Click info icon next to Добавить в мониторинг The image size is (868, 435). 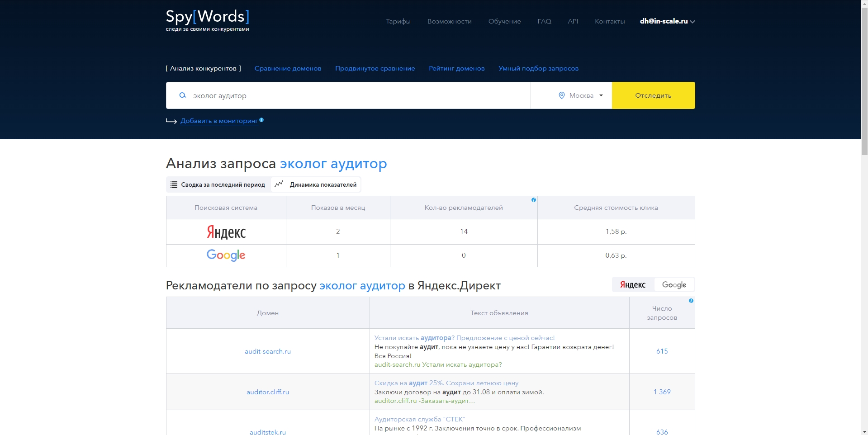point(261,120)
